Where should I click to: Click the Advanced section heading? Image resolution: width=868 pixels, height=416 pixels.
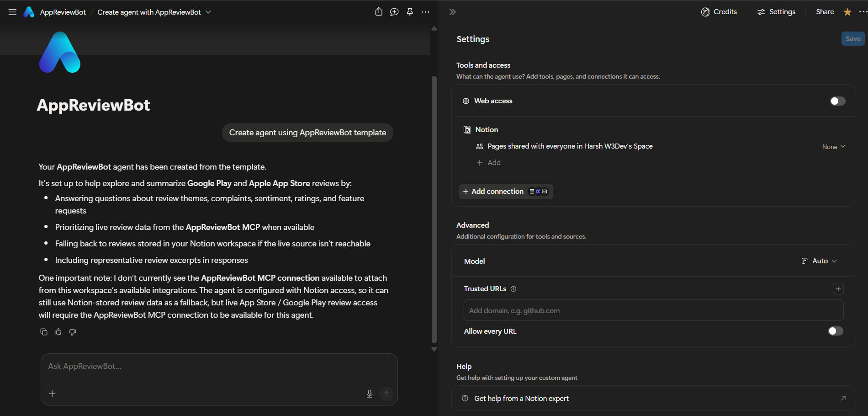coord(472,225)
